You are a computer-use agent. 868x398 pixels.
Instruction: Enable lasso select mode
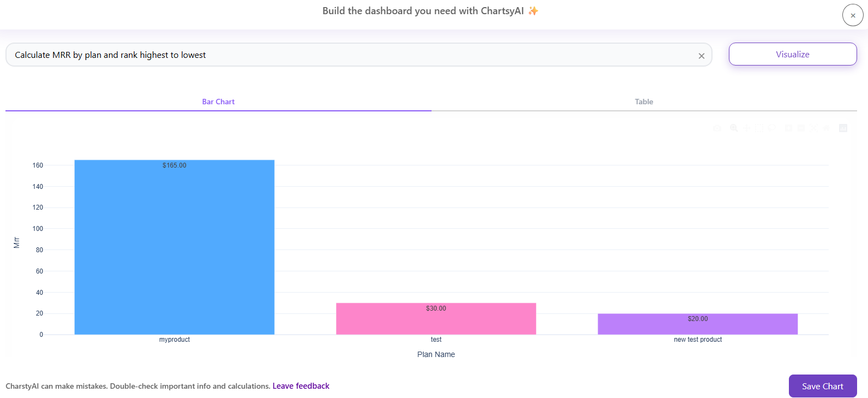click(x=771, y=128)
